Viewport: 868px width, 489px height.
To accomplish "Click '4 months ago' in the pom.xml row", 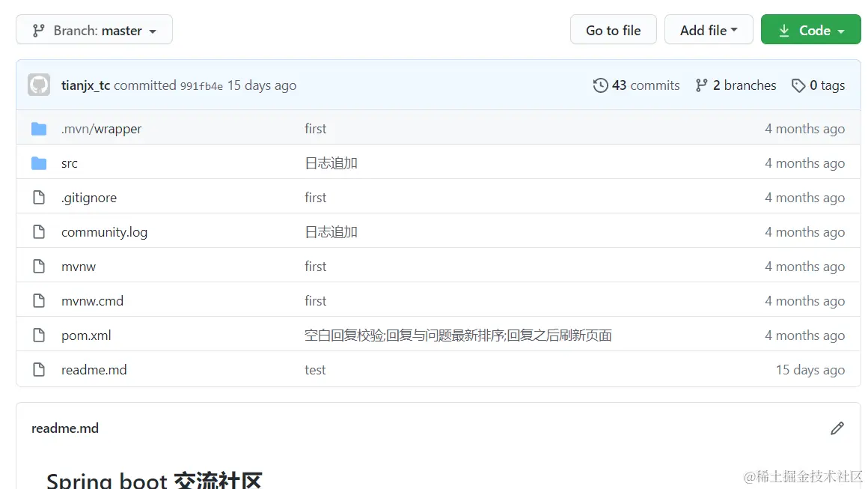I will 804,335.
